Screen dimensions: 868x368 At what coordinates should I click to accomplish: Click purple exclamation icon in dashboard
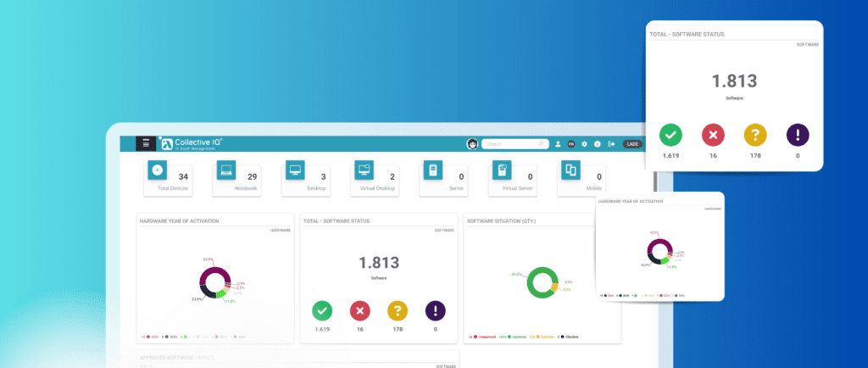(435, 311)
